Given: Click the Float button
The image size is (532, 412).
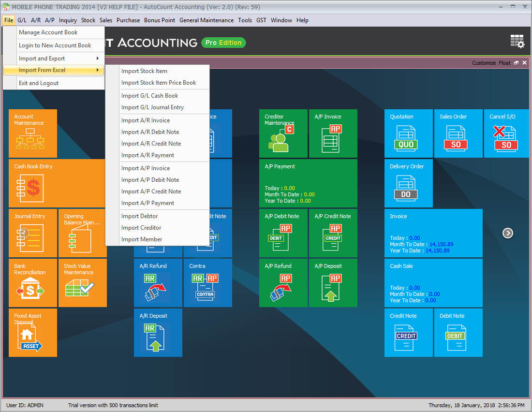Looking at the screenshot, I should pos(504,63).
